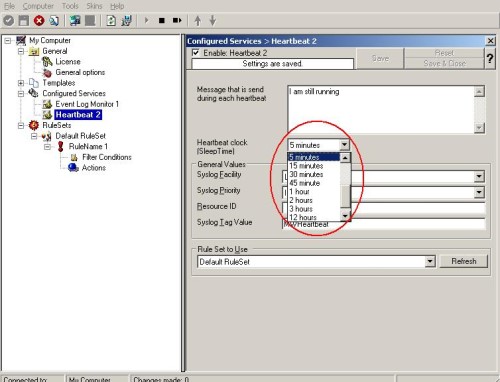Open the Skins menu

94,6
